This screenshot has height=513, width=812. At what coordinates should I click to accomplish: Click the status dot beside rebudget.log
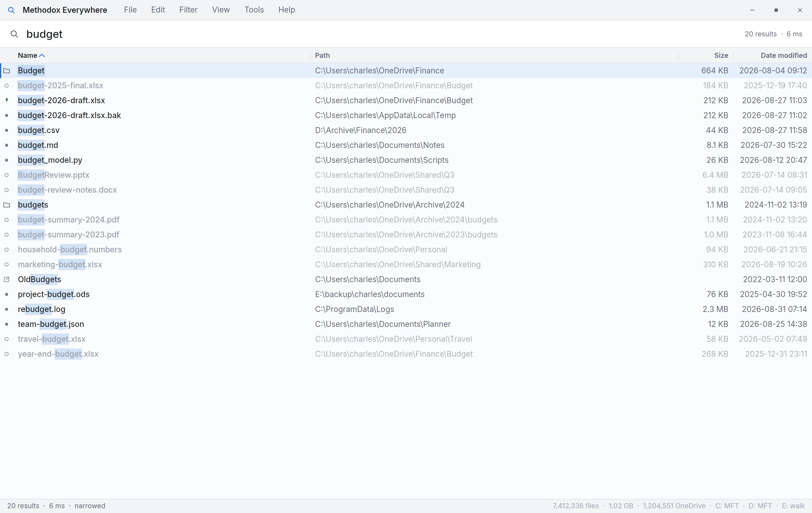pyautogui.click(x=7, y=309)
